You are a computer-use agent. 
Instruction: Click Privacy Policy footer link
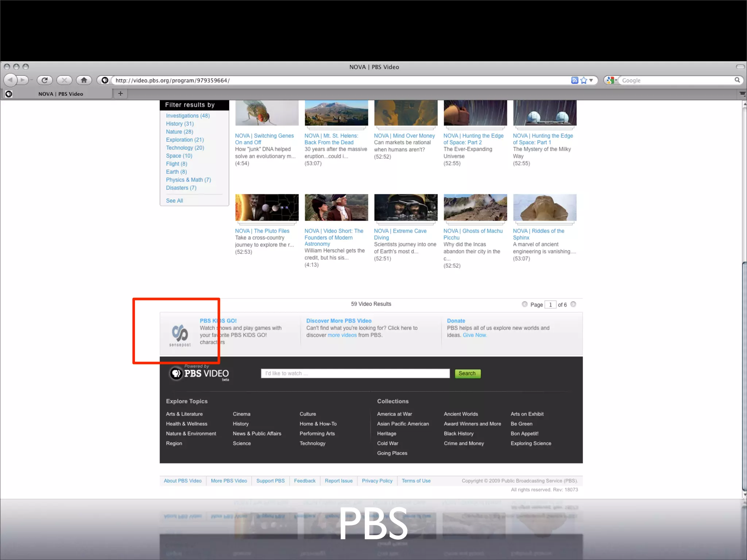(x=377, y=481)
